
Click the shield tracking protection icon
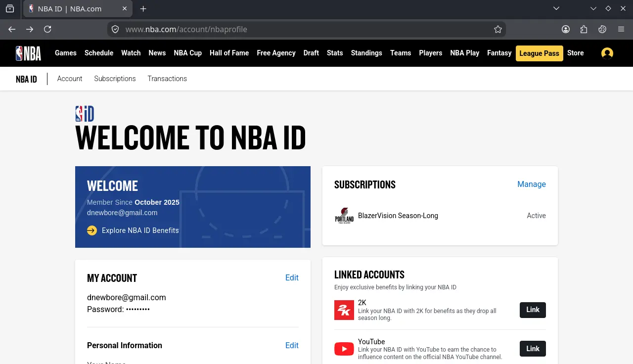[115, 29]
